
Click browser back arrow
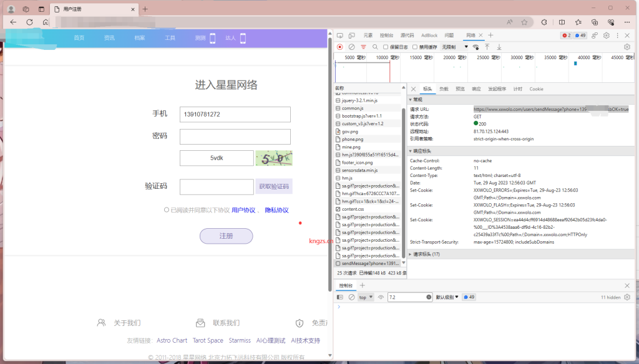[x=13, y=22]
